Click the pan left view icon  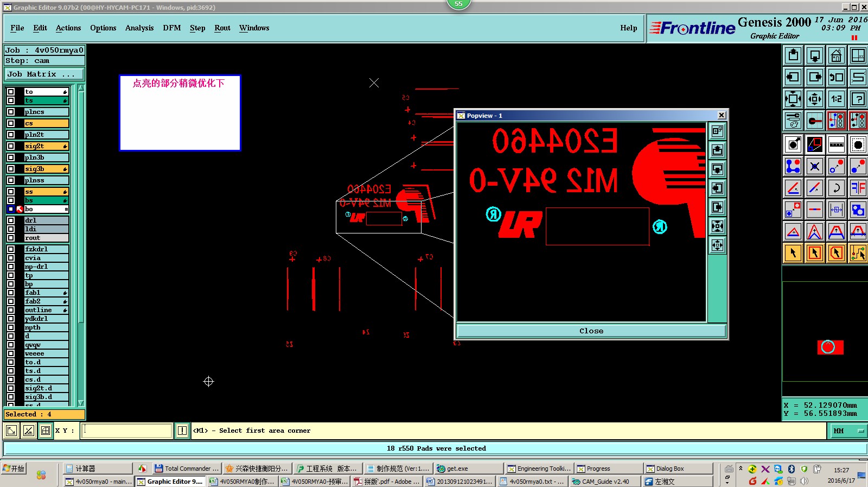coord(793,77)
